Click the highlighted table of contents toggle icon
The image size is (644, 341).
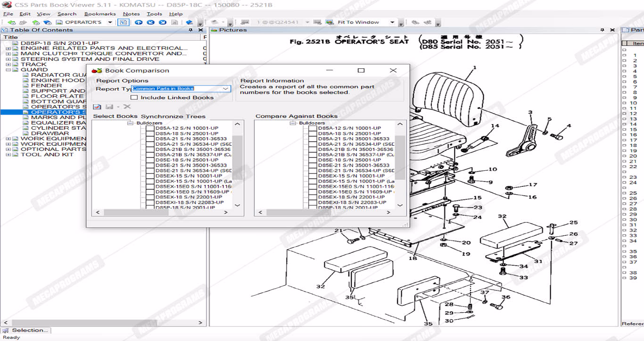123,22
